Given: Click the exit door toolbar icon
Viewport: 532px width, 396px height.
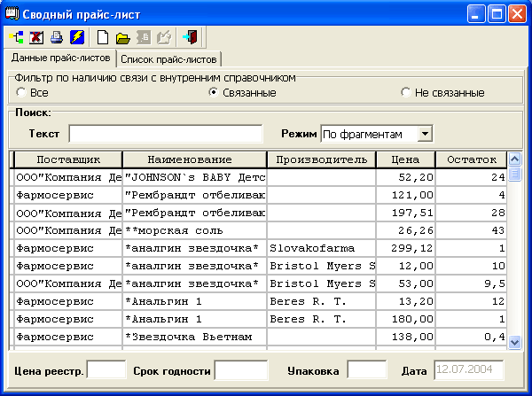Looking at the screenshot, I should [x=191, y=37].
